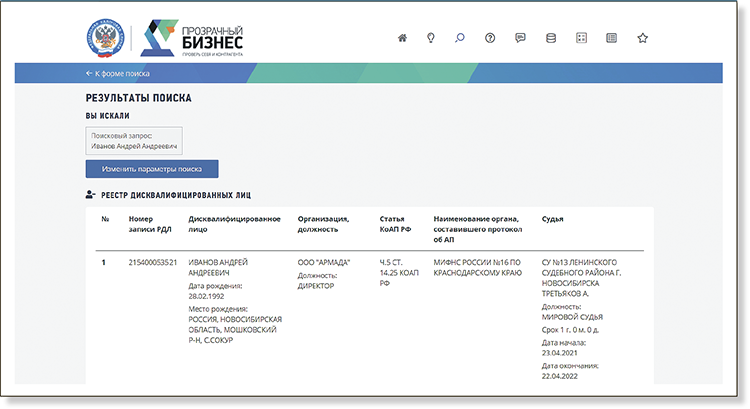Click record number 215400053521
Image resolution: width=750 pixels, height=409 pixels.
coord(153,263)
